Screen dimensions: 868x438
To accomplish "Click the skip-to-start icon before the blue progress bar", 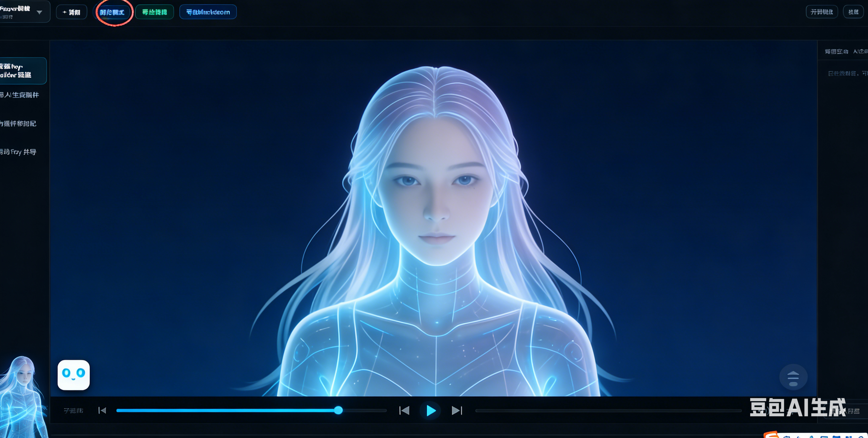I will click(x=102, y=410).
